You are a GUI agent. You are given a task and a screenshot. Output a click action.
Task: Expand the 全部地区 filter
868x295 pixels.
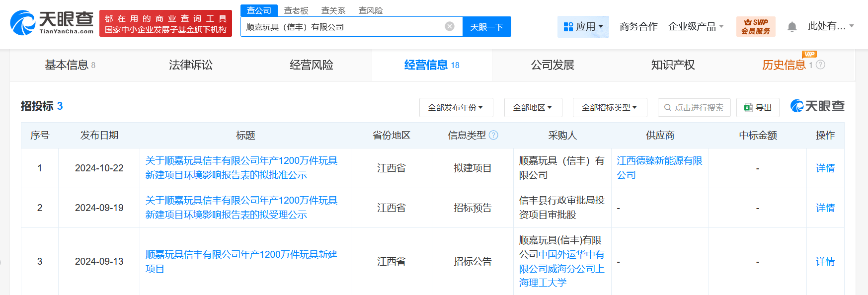pos(533,107)
